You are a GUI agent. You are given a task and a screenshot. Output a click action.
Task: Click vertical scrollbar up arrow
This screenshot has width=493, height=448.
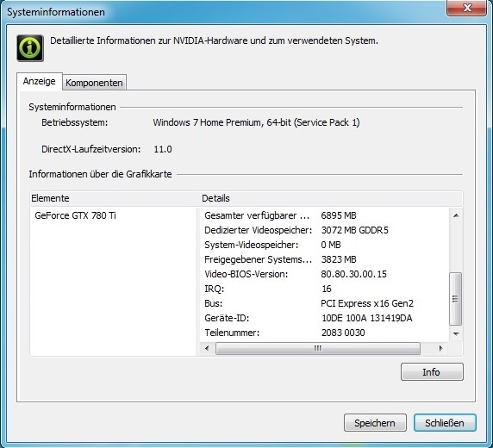(456, 215)
